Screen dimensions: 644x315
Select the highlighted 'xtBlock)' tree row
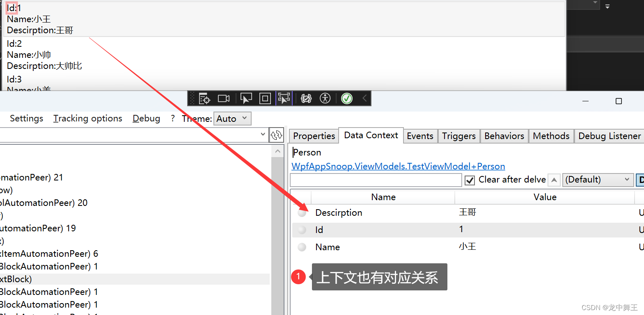135,279
